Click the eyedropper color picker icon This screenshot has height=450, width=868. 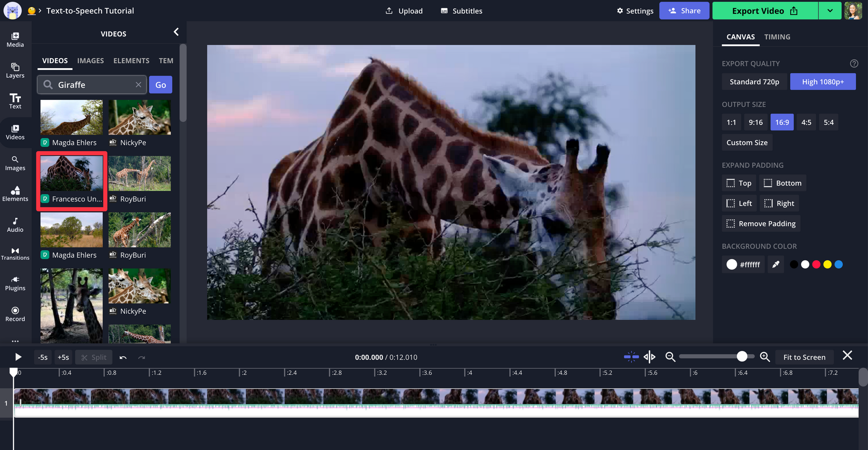pos(776,265)
